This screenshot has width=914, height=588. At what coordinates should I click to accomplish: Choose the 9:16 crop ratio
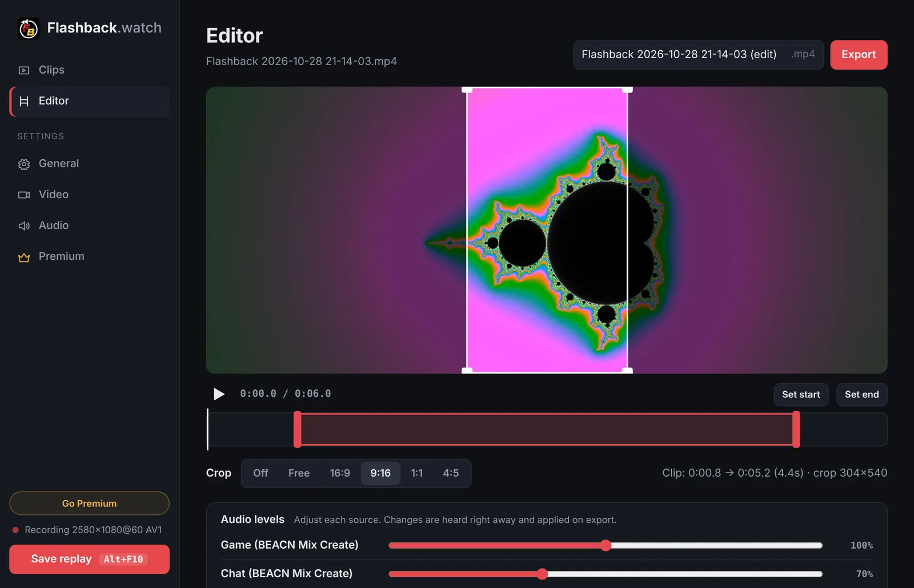pyautogui.click(x=380, y=473)
